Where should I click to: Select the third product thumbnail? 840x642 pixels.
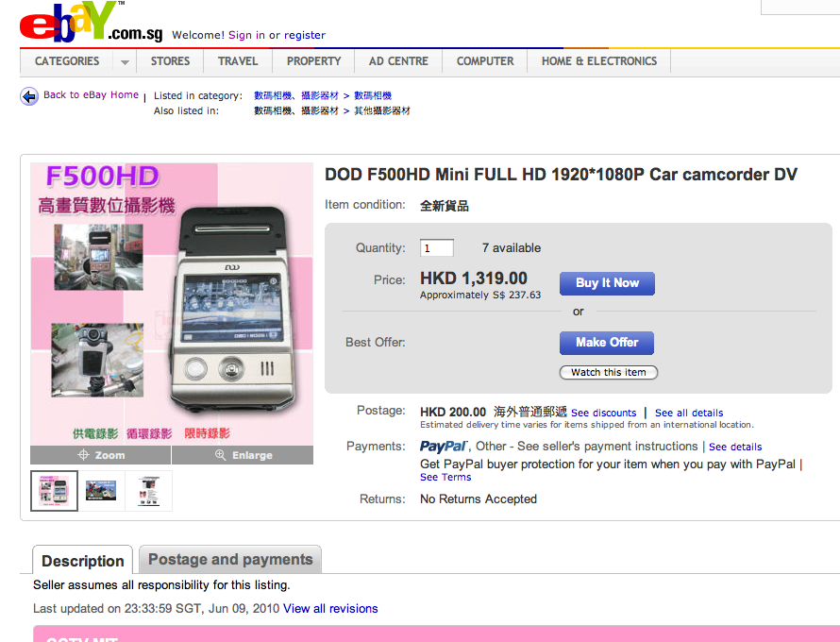(148, 491)
